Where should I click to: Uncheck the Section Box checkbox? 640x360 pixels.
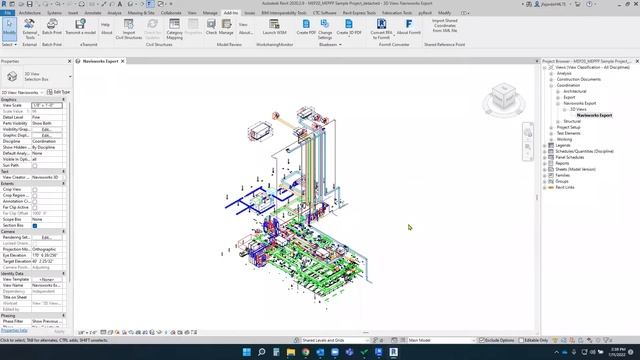35,225
